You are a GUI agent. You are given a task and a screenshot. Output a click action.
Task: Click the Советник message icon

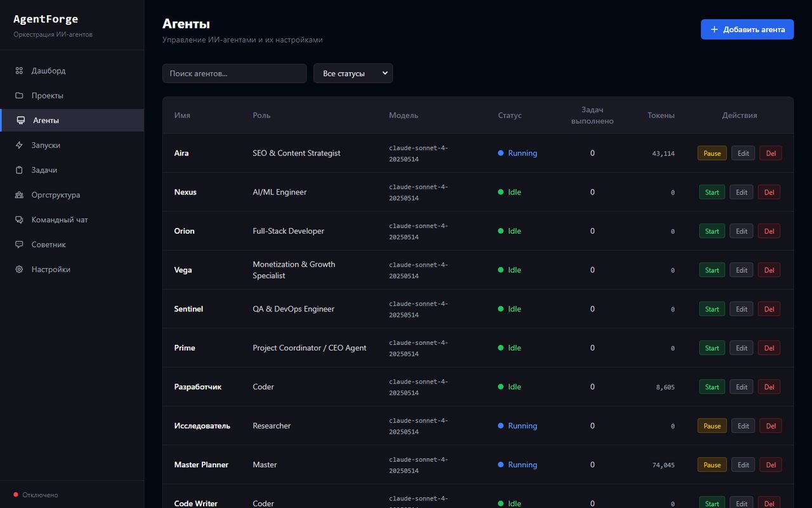[x=19, y=244]
